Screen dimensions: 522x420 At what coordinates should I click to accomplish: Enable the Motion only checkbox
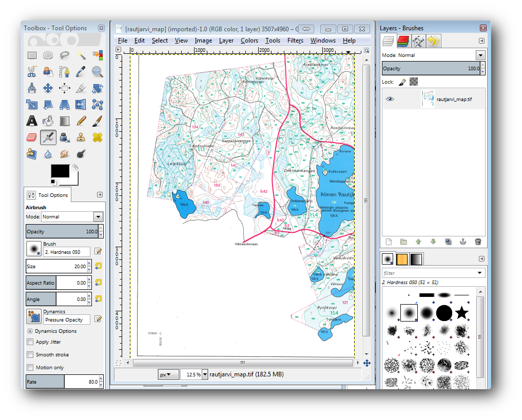click(x=30, y=368)
